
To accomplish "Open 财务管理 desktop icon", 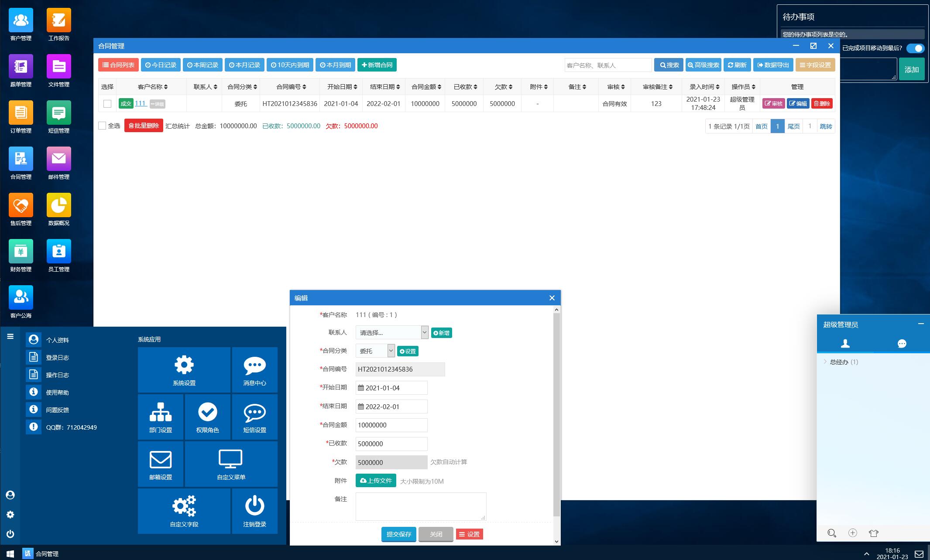I will point(21,256).
